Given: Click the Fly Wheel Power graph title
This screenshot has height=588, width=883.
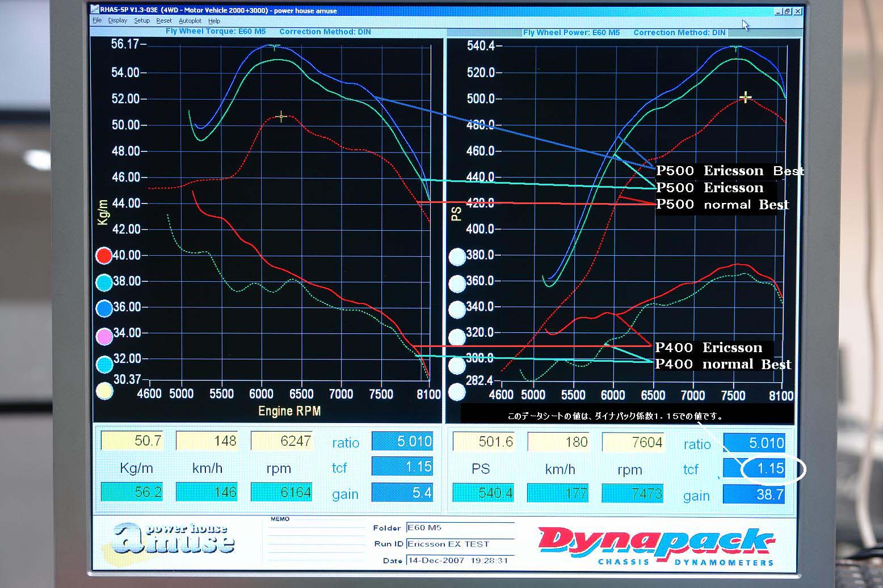Looking at the screenshot, I should pos(571,32).
